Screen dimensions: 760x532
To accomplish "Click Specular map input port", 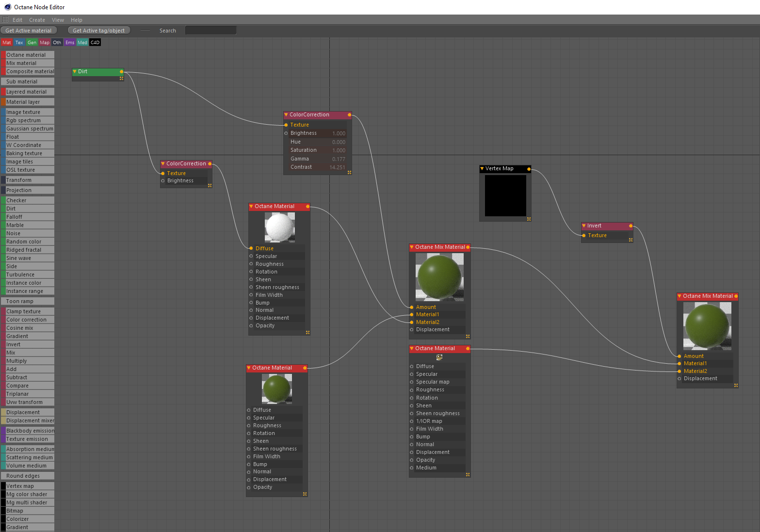I will coord(412,382).
